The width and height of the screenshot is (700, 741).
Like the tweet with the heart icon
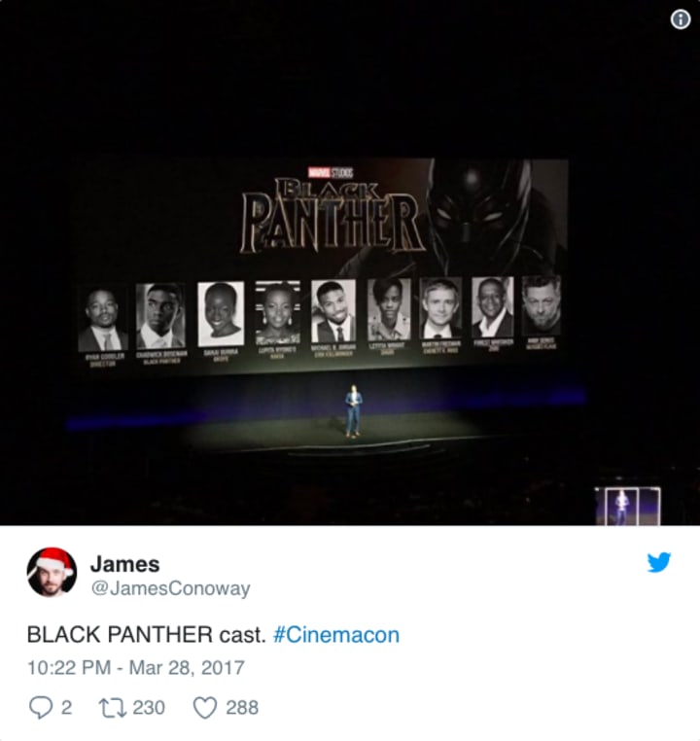tap(205, 707)
